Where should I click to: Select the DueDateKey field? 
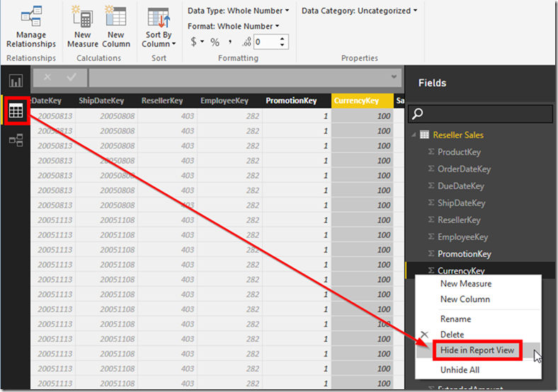(x=461, y=186)
